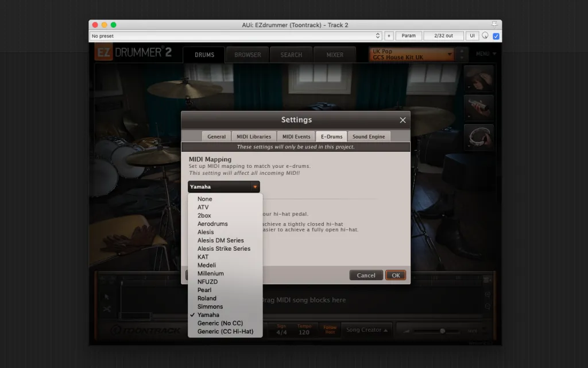Open the 2/32 out routing button
588x368 pixels.
click(x=444, y=36)
